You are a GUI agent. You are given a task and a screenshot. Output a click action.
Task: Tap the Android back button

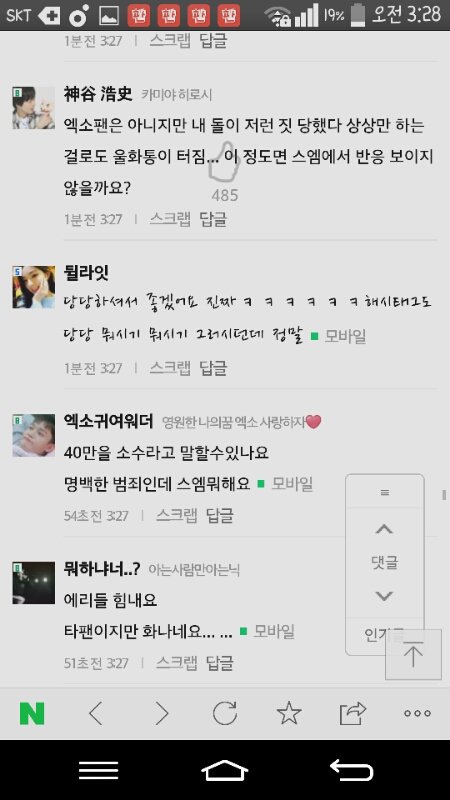tap(352, 769)
